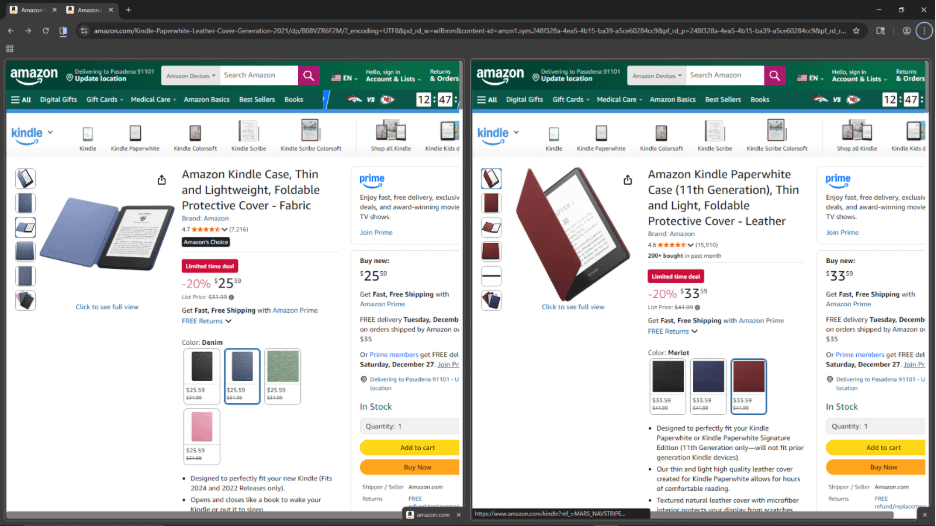
Task: Open apps grid shortcut below address bar
Action: (x=10, y=49)
